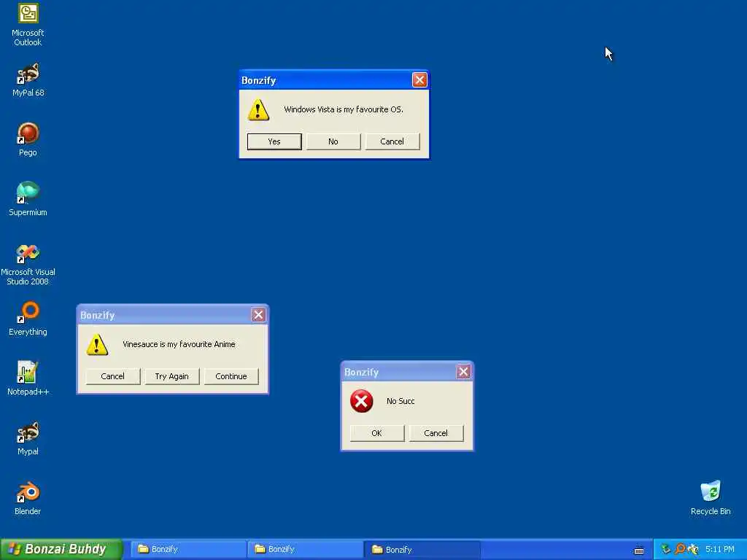Close the No Succ Bonzify dialog
This screenshot has height=560, width=747.
click(x=463, y=371)
